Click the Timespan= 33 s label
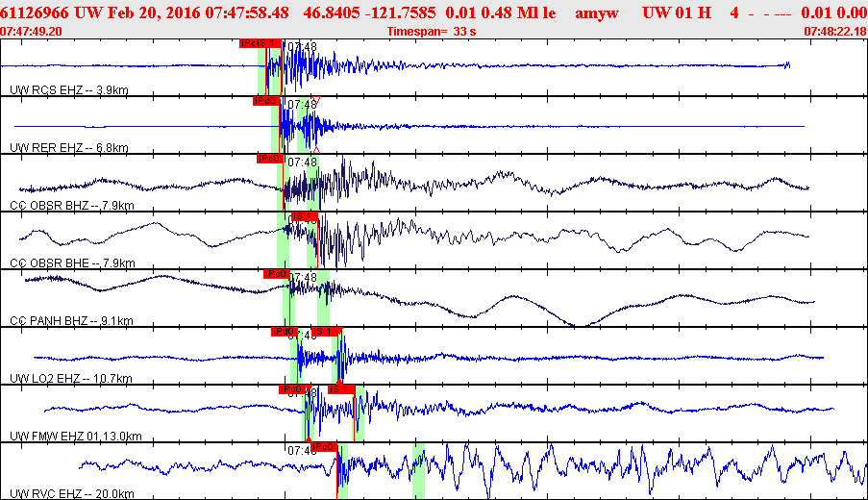Screen dimensions: 868x500 [x=432, y=32]
